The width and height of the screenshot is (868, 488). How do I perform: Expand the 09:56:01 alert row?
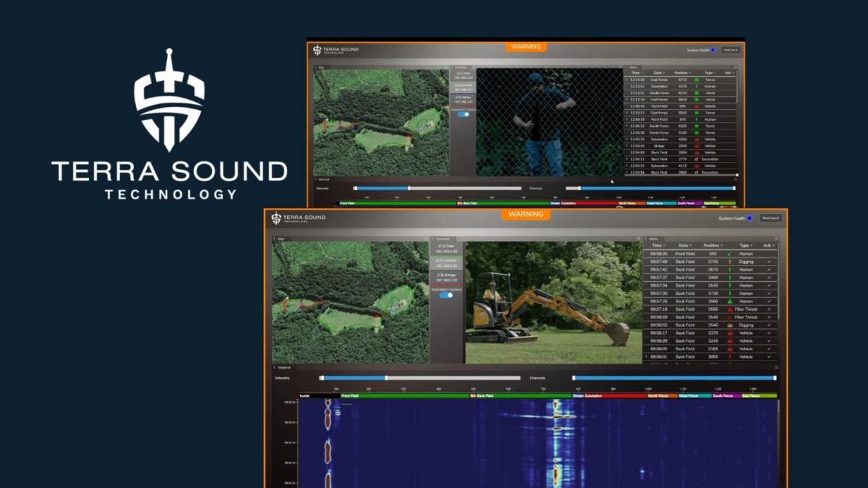coord(646,356)
